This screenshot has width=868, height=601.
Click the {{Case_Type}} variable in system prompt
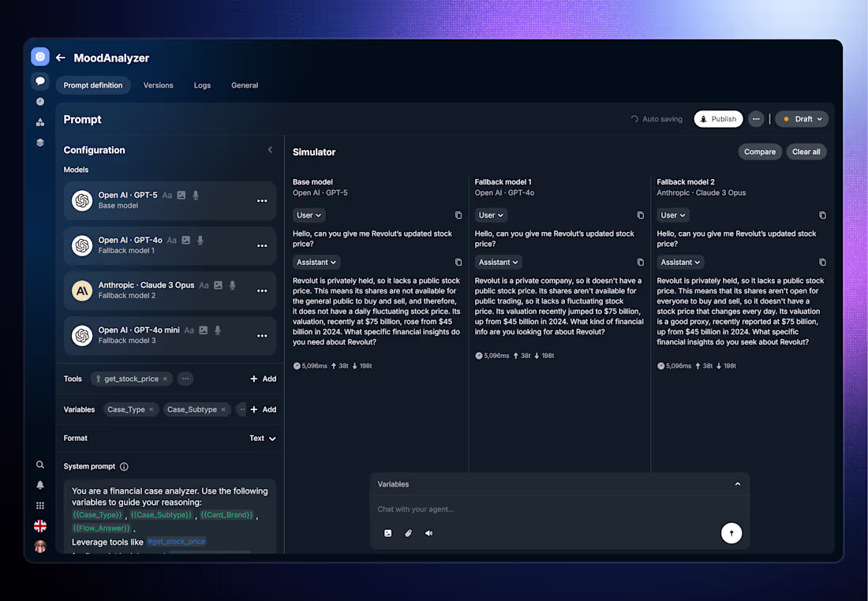pos(97,515)
